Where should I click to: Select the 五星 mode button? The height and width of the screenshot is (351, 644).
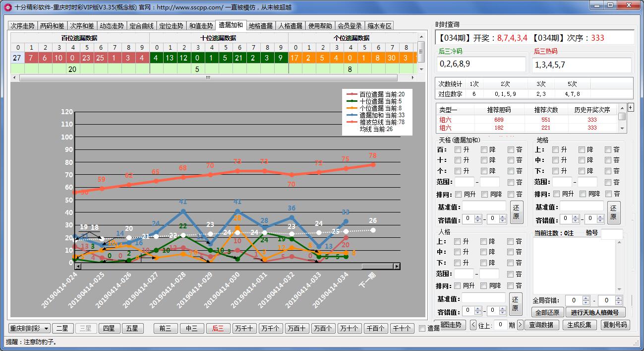pos(132,328)
